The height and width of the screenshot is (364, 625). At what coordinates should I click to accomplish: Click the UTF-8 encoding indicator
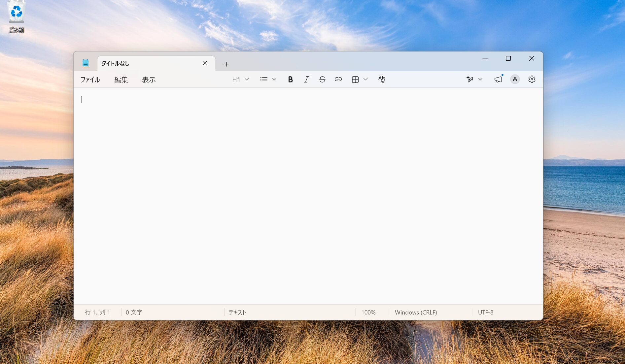click(486, 312)
